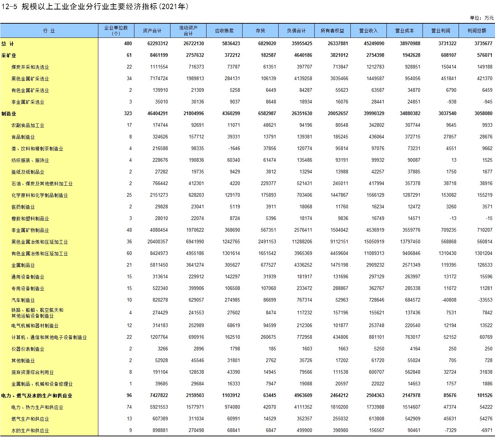Select the 利润总额 column header
Viewport: 495px width, 448px height.
[476, 31]
